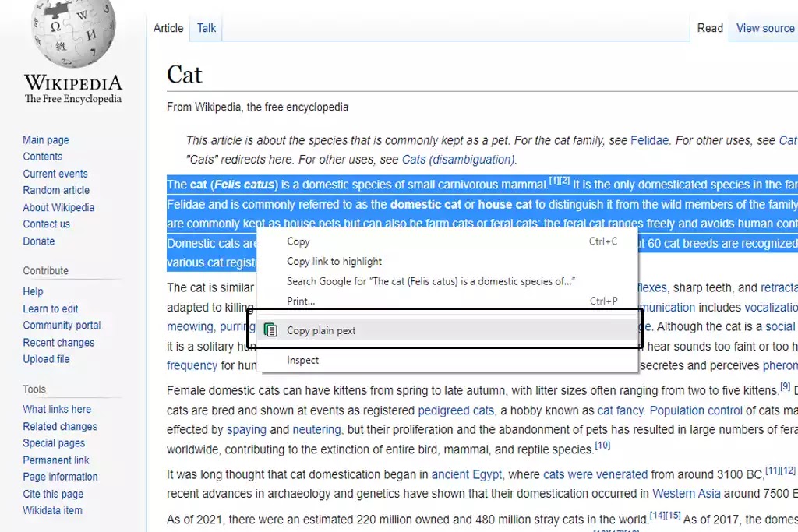Screen dimensions: 798x532
Task: Click the Donate link
Action: (x=39, y=241)
